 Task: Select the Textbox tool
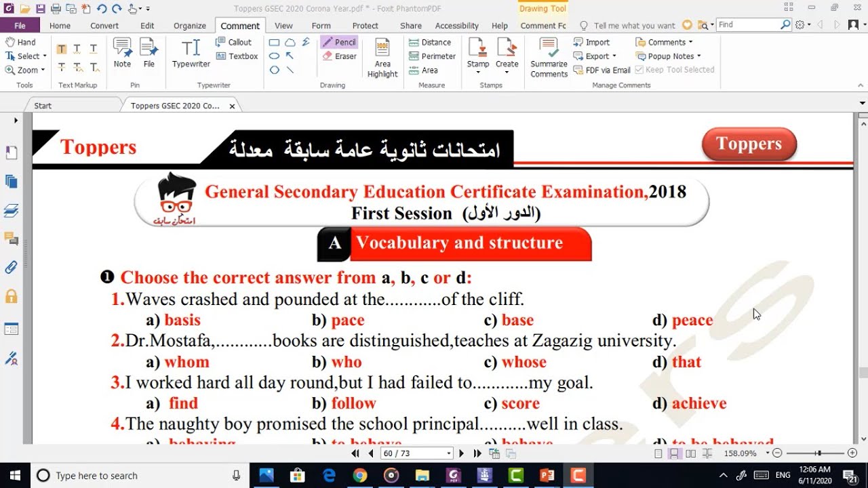click(x=237, y=56)
